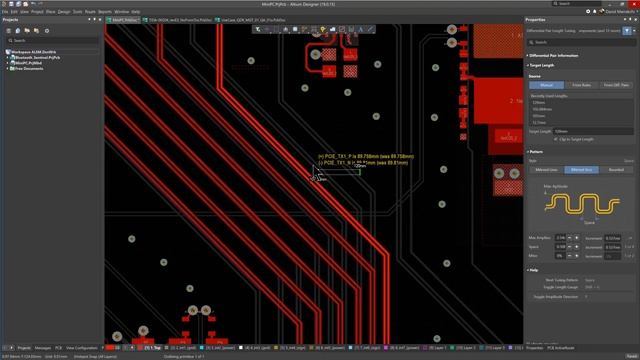This screenshot has width=640, height=360.
Task: Select Workspace ALUM DsnWrk tree item
Action: (33, 52)
